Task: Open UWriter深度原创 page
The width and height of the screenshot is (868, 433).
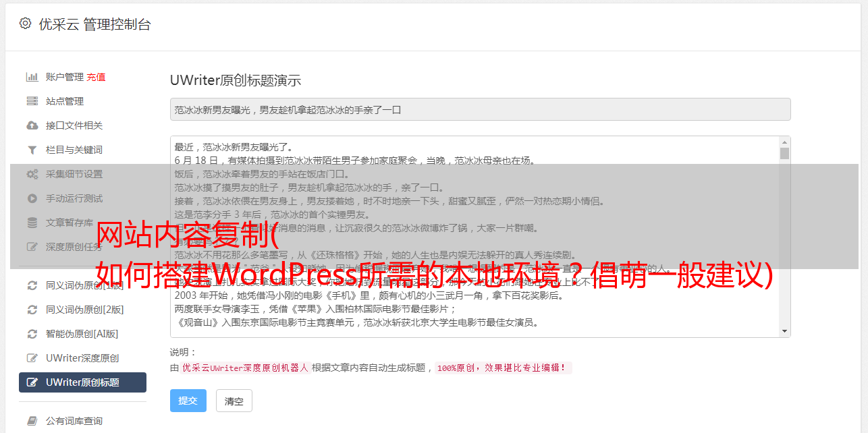Action: click(82, 358)
